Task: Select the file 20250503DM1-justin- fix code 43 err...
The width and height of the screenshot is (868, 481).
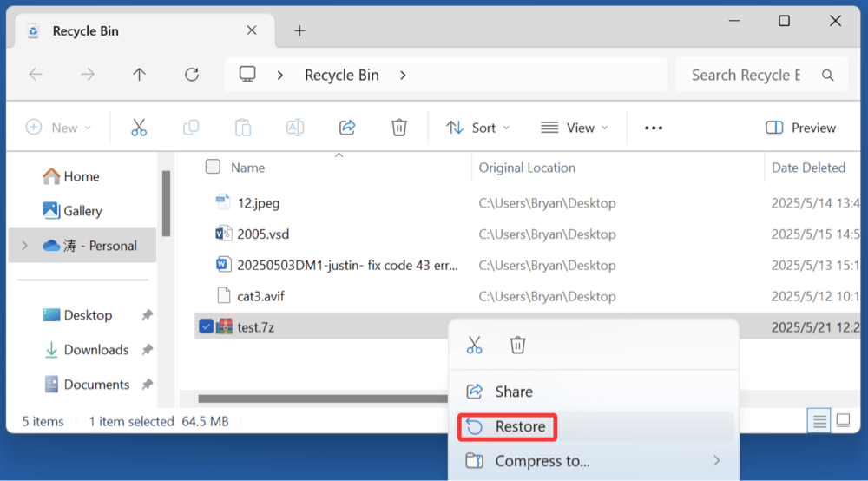Action: pos(348,265)
